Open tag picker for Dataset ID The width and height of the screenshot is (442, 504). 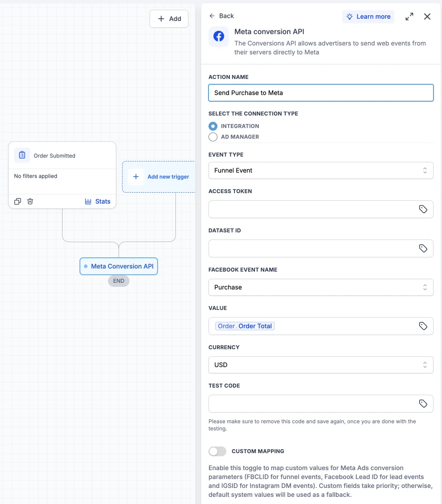[423, 248]
